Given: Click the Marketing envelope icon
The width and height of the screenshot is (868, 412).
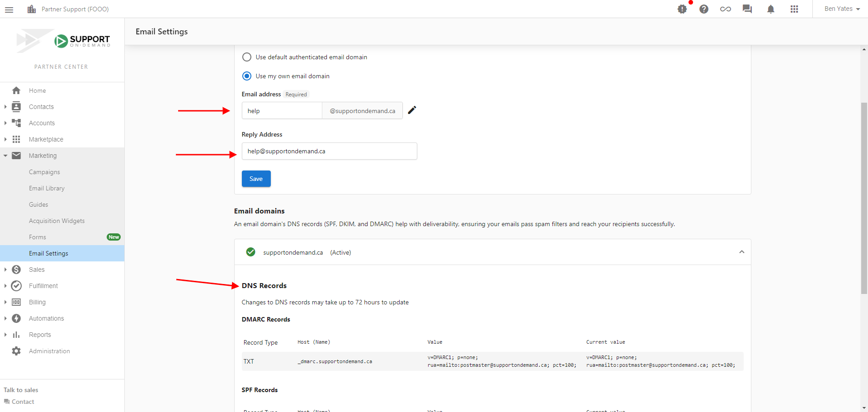Looking at the screenshot, I should (x=16, y=156).
